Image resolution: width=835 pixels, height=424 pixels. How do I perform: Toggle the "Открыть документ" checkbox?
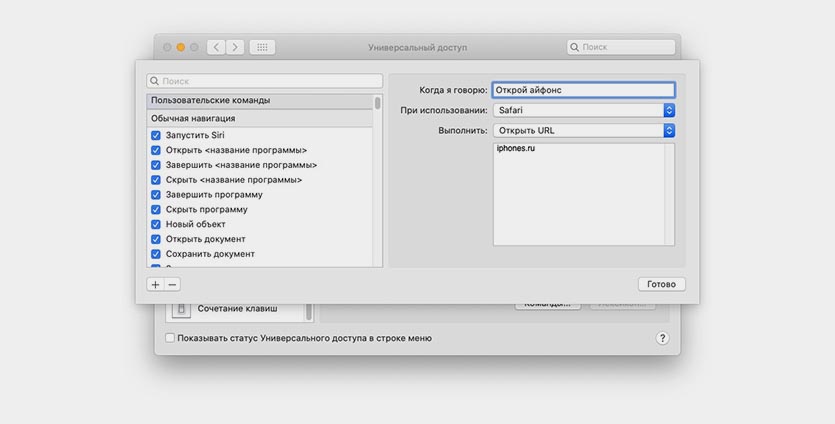[156, 240]
